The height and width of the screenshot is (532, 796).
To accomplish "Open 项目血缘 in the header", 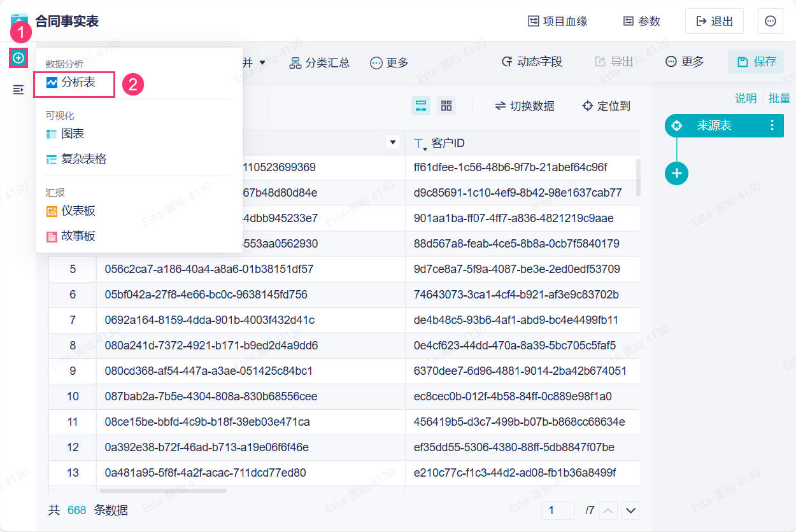I will (558, 21).
